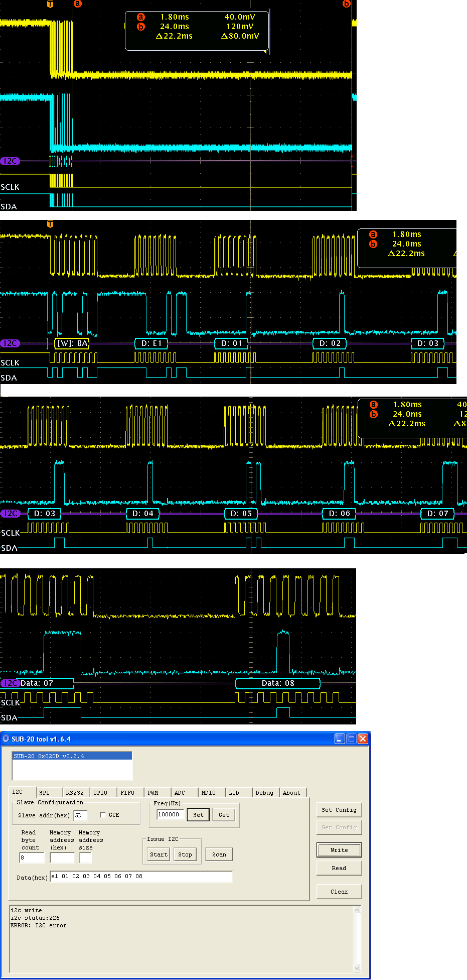The width and height of the screenshot is (467, 980).
Task: Click the 'Data: 08' decoded byte label
Action: click(x=278, y=683)
